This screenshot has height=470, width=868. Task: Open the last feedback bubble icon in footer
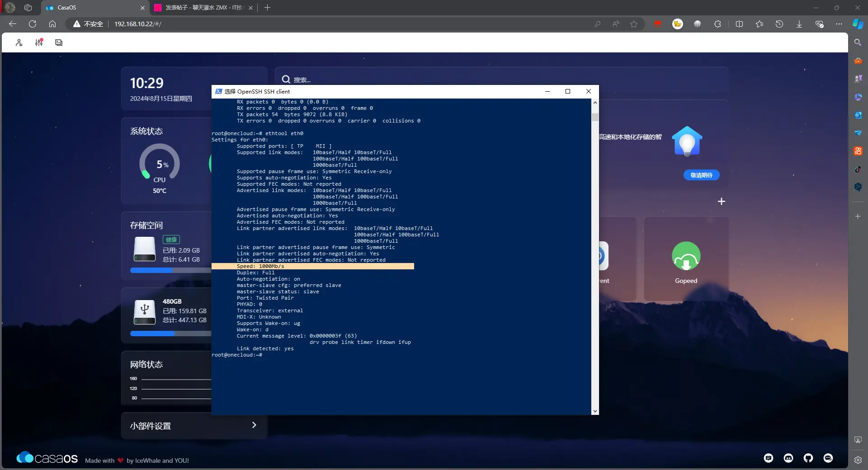point(828,458)
